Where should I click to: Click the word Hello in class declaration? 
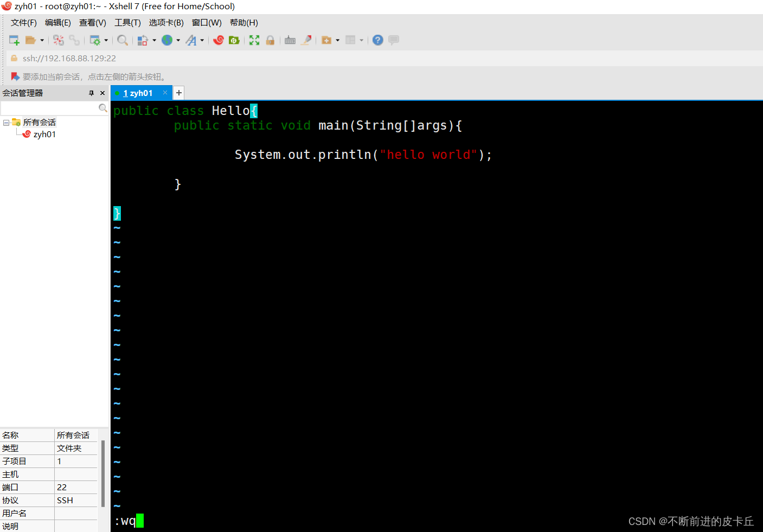(230, 111)
